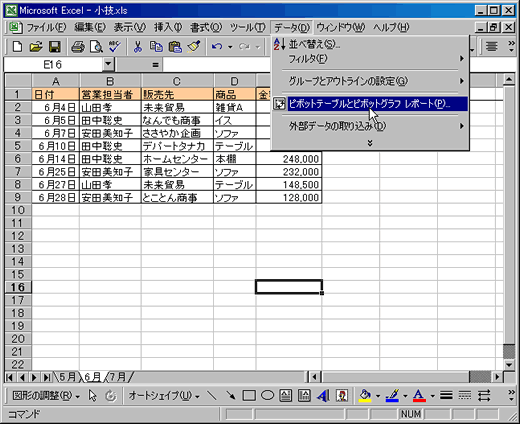Go to last sheet tab button
Viewport: 520px width, 424px height.
coord(47,377)
